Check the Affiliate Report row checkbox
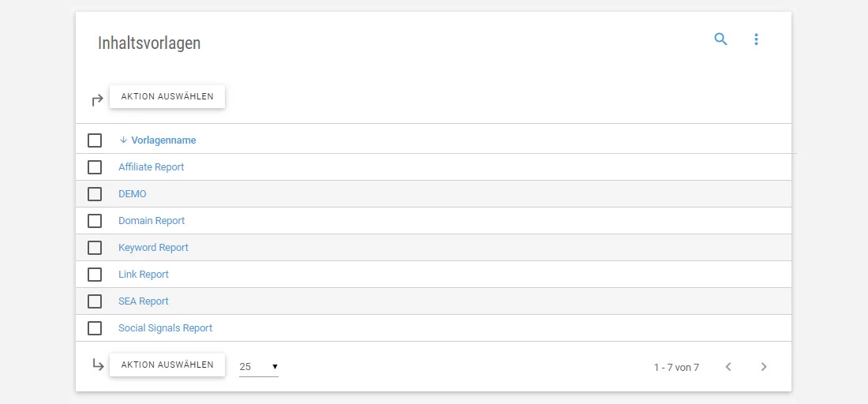This screenshot has width=868, height=404. pyautogui.click(x=95, y=167)
